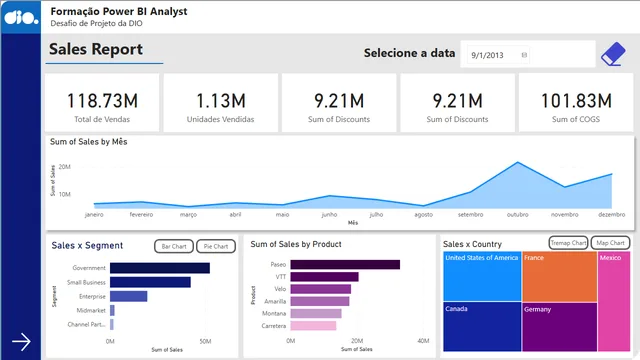
Task: Select the Map Chart button
Action: tap(610, 242)
